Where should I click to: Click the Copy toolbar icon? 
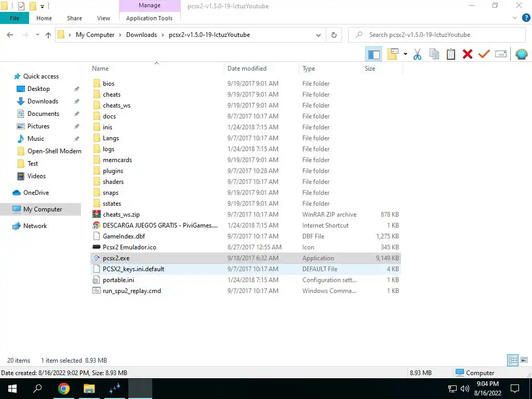click(x=434, y=54)
